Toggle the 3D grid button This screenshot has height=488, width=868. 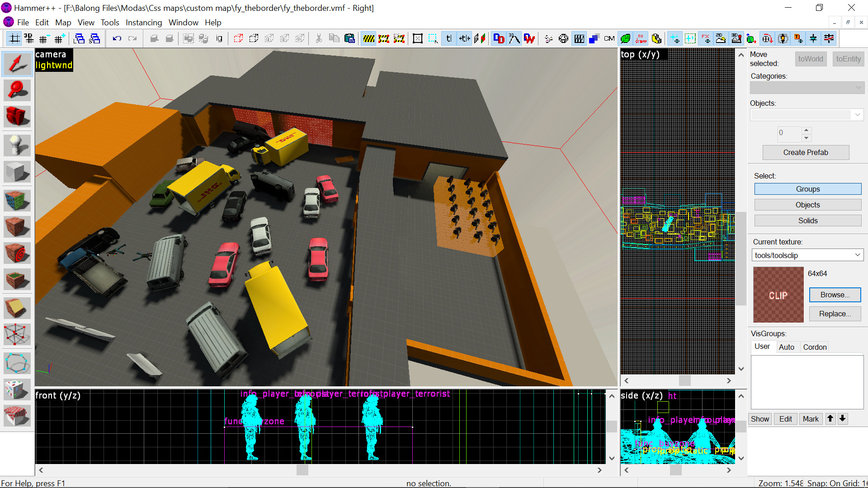(29, 39)
